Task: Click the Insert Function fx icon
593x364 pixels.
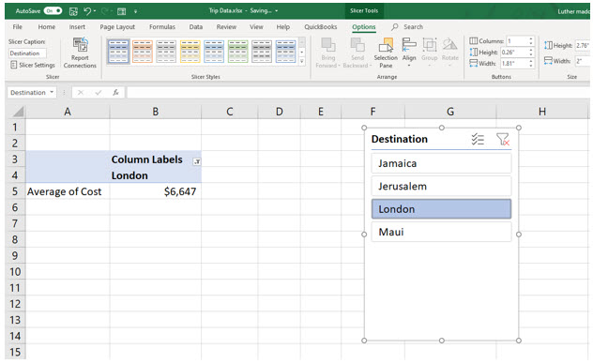Action: tap(115, 92)
